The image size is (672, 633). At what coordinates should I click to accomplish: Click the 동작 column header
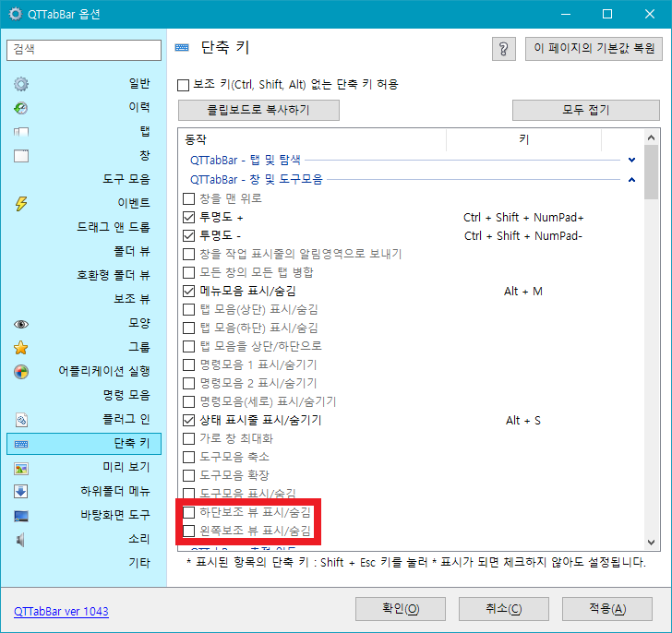[x=312, y=139]
